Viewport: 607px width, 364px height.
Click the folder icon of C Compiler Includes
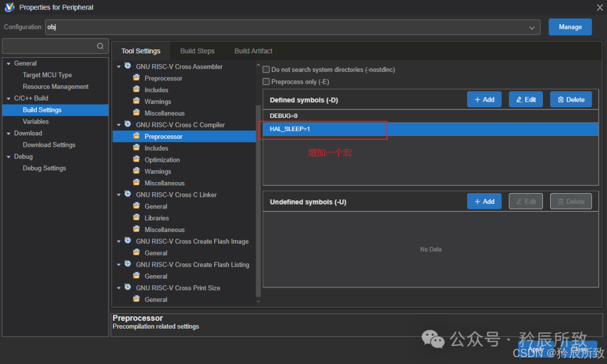136,148
